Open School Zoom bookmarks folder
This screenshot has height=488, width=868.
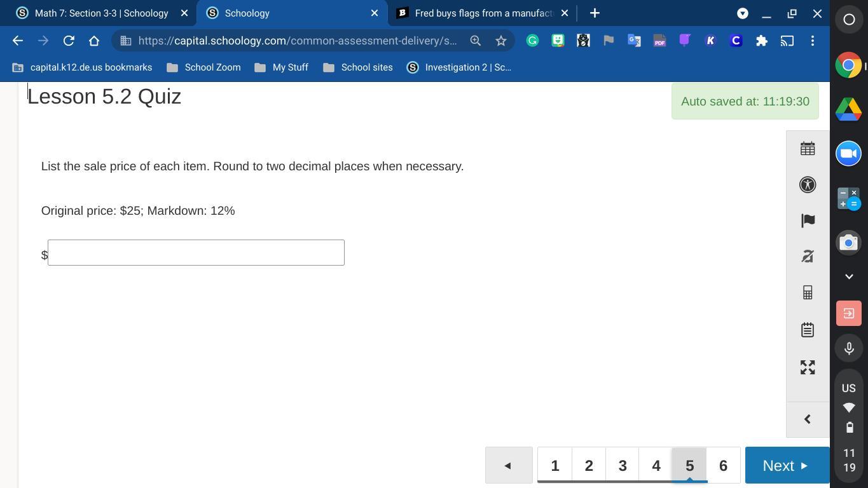pos(203,67)
